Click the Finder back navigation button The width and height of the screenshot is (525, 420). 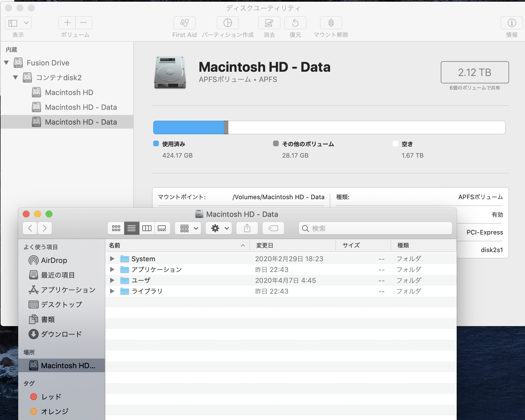coord(30,228)
